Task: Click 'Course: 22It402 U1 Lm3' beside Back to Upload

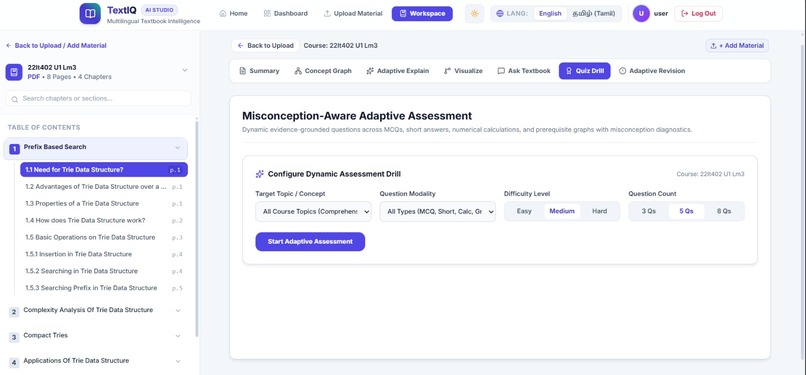Action: [340, 45]
